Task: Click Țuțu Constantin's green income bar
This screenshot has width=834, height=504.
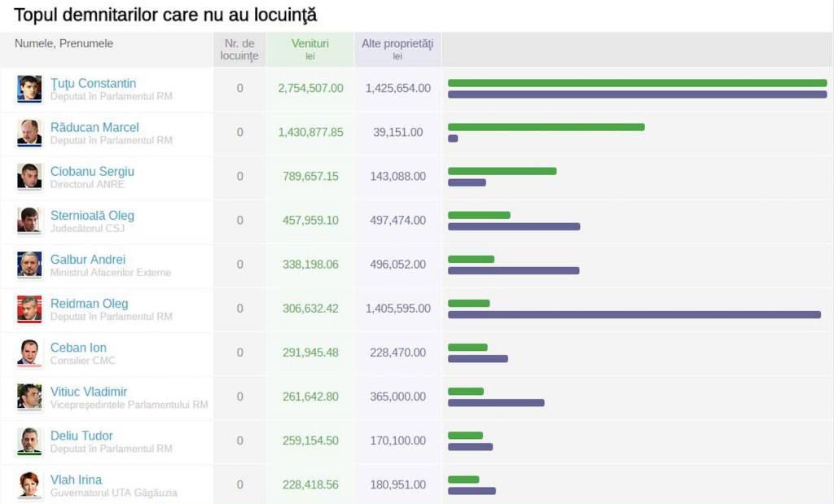Action: point(637,83)
